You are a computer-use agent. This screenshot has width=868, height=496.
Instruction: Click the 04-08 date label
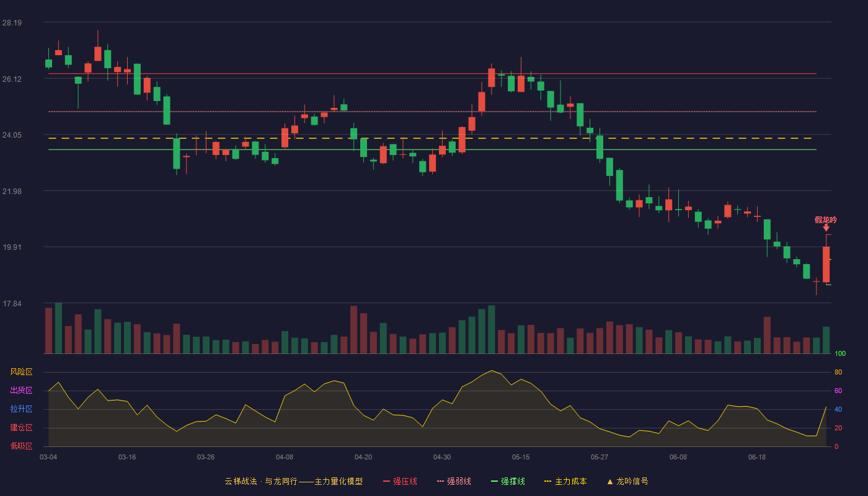click(x=285, y=457)
